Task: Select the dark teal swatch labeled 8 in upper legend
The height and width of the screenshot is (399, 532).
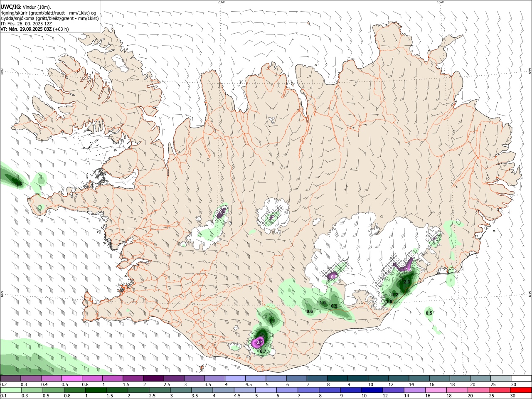Action: (x=337, y=379)
